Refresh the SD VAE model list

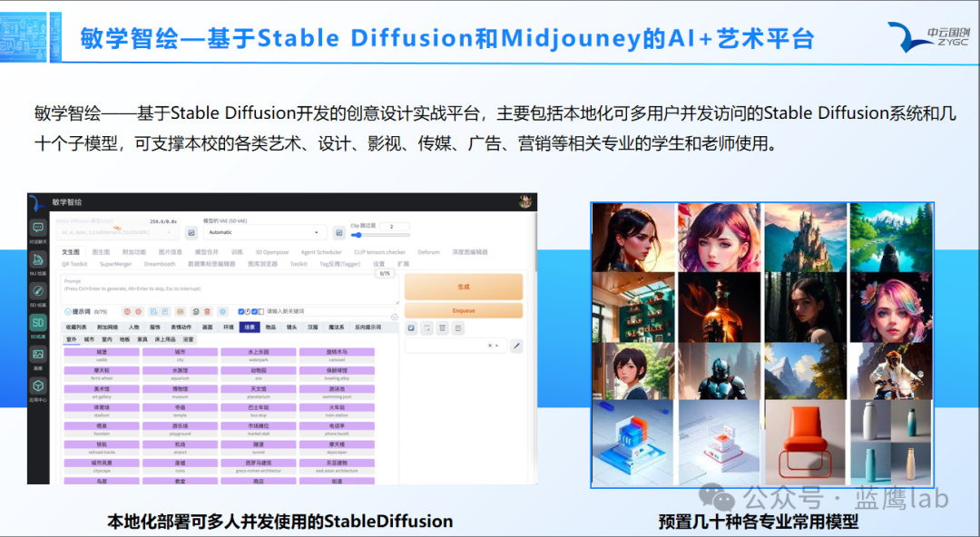[338, 232]
